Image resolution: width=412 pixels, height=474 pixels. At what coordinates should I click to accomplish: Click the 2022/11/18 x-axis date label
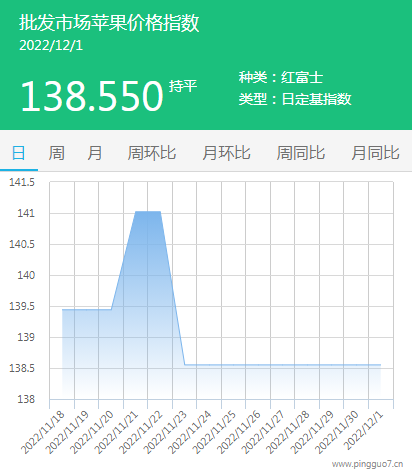[x=43, y=432]
